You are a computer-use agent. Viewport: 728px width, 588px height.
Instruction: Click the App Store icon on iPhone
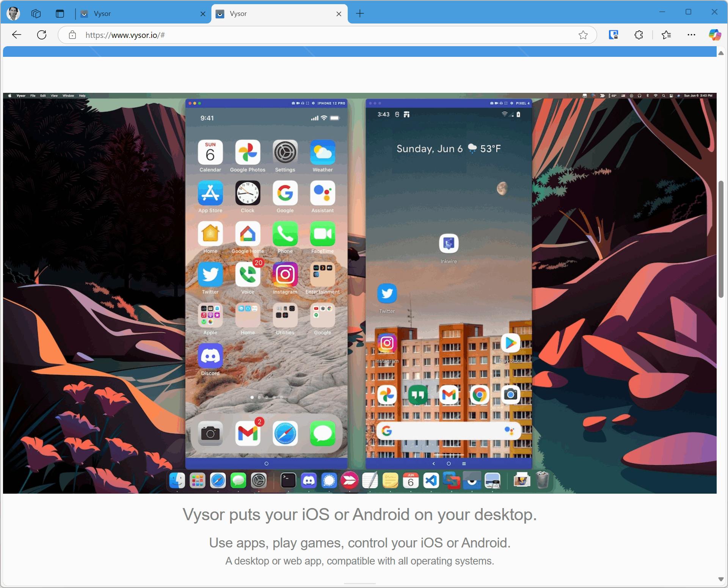[x=210, y=193]
